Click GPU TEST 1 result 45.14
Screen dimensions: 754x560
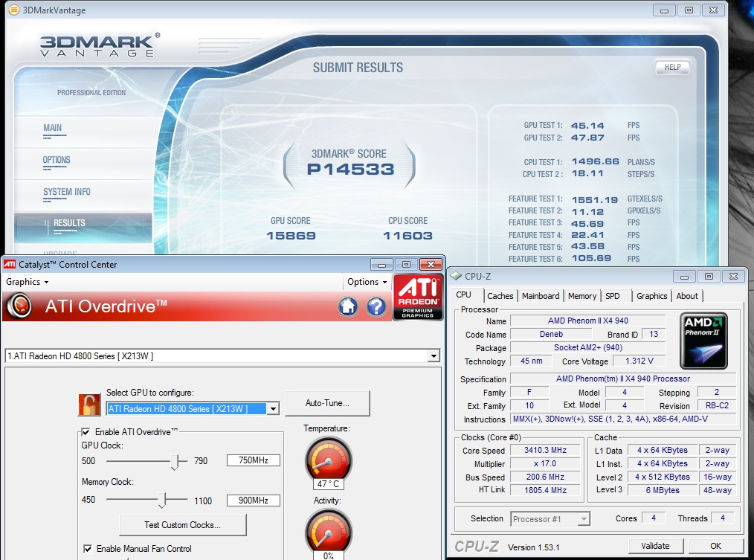pos(587,126)
